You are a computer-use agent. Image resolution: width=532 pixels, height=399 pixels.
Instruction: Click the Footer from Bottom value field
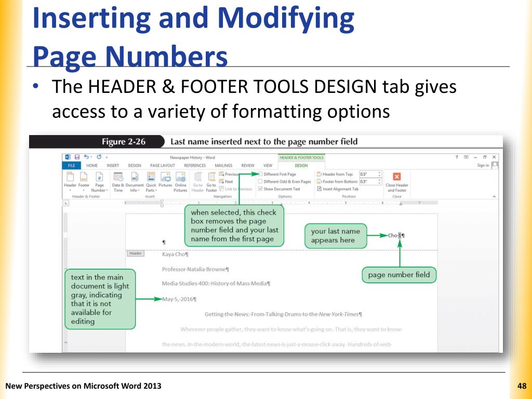click(368, 181)
